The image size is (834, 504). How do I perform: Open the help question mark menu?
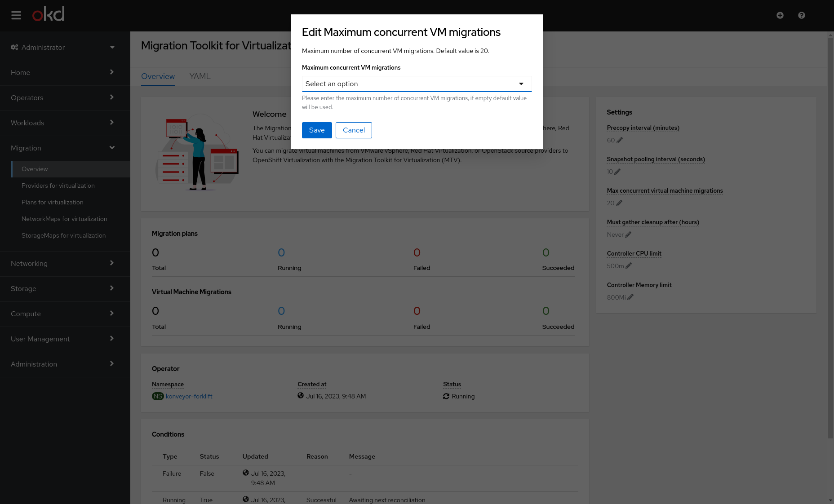[x=802, y=15]
